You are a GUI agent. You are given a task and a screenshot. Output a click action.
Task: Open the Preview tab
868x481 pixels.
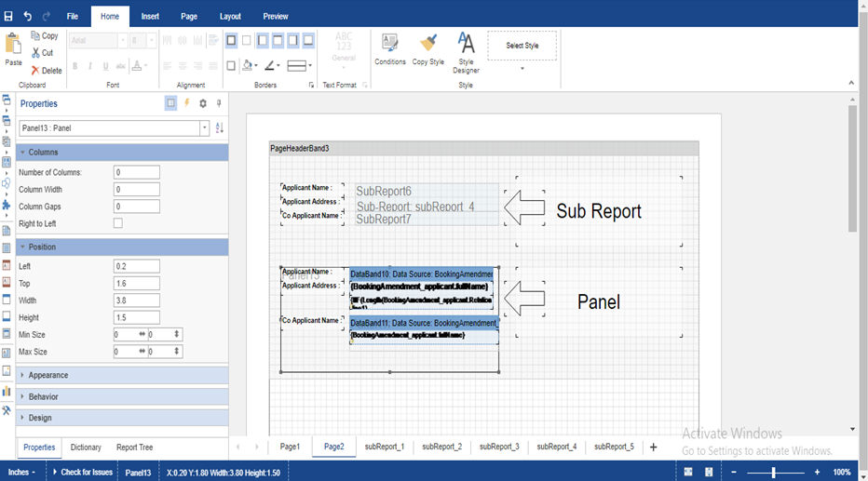tap(276, 17)
